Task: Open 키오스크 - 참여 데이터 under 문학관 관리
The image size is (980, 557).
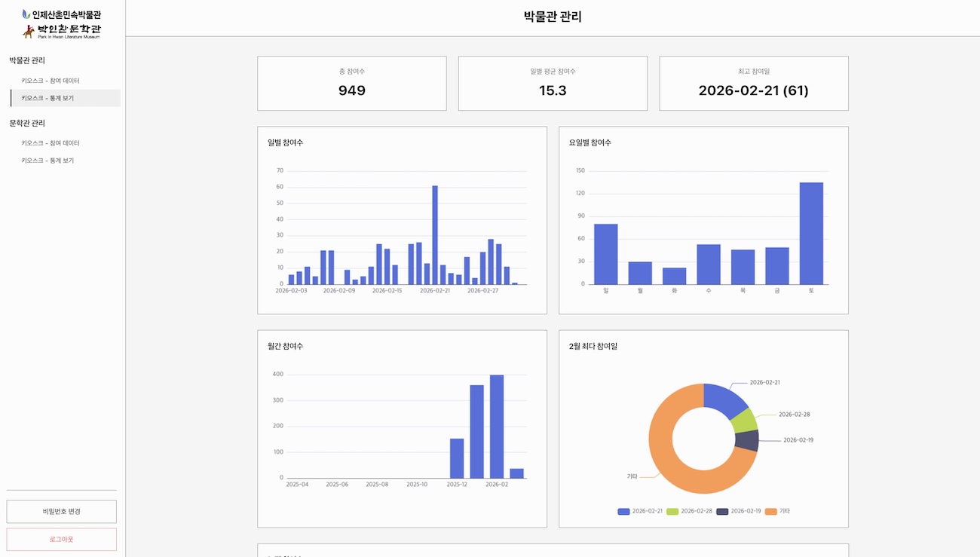Action: [x=51, y=143]
